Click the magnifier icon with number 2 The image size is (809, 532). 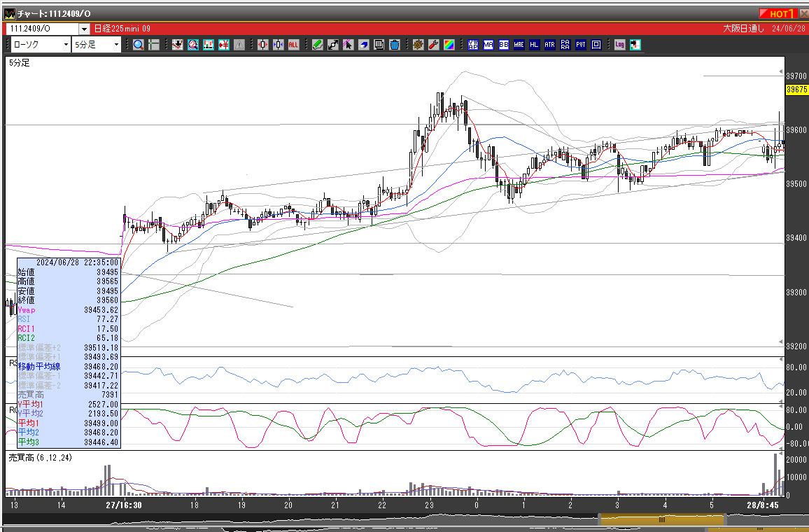pyautogui.click(x=193, y=45)
